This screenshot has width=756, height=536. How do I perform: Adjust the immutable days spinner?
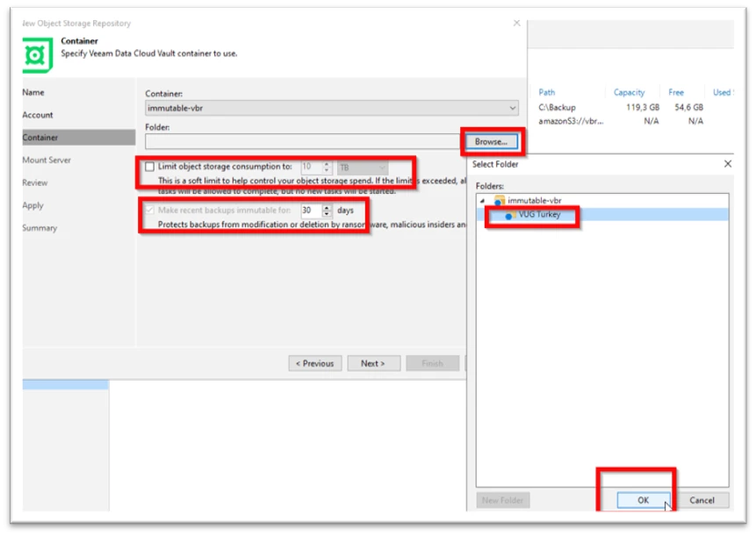[x=327, y=210]
